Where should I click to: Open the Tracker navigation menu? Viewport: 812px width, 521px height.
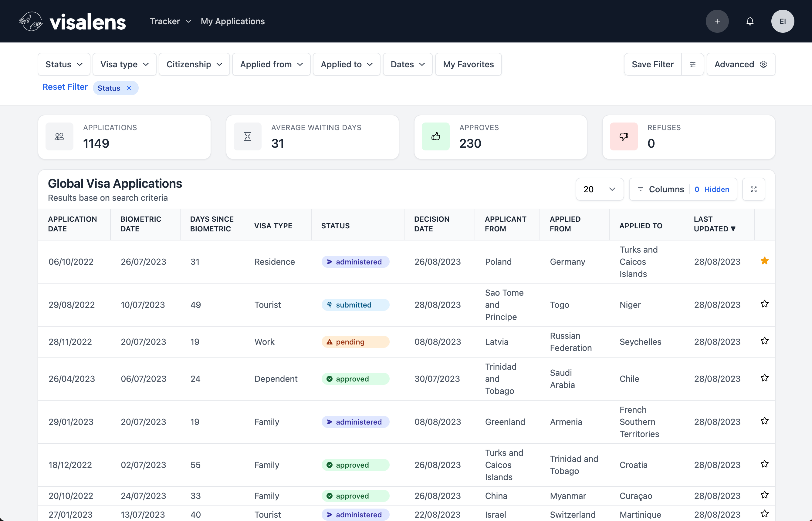click(171, 21)
